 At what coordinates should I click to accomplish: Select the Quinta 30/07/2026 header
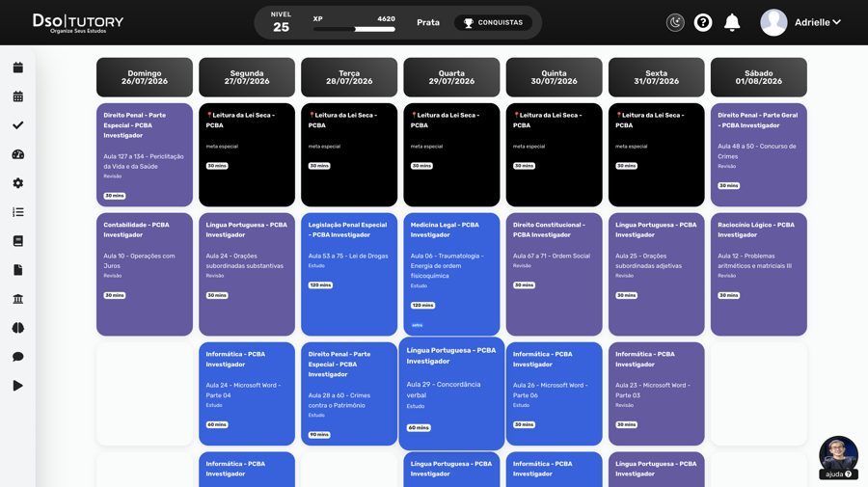tap(555, 77)
